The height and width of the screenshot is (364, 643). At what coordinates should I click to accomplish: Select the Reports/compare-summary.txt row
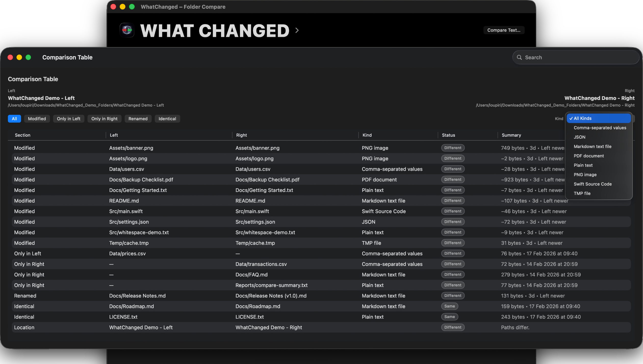[321, 285]
